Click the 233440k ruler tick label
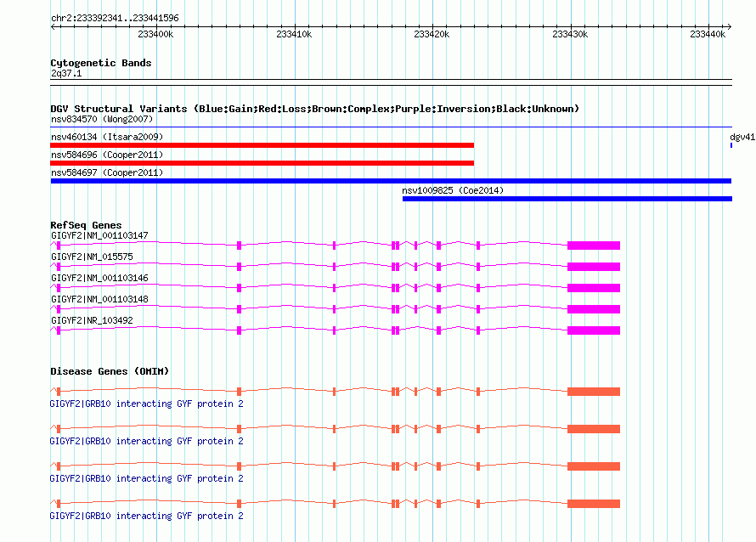Viewport: 756px width, 542px height. coord(708,34)
